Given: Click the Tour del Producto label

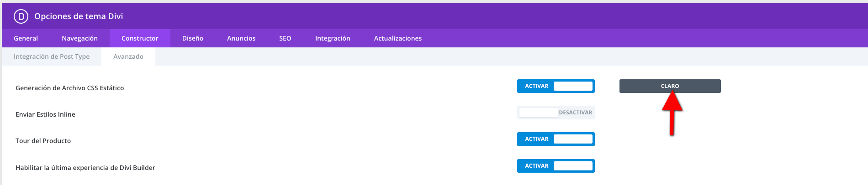Looking at the screenshot, I should (43, 141).
